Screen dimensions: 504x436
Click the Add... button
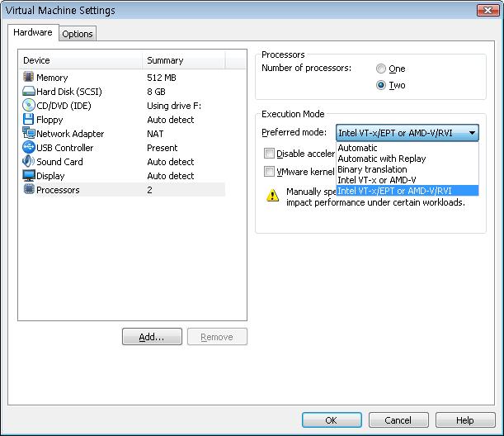(152, 337)
